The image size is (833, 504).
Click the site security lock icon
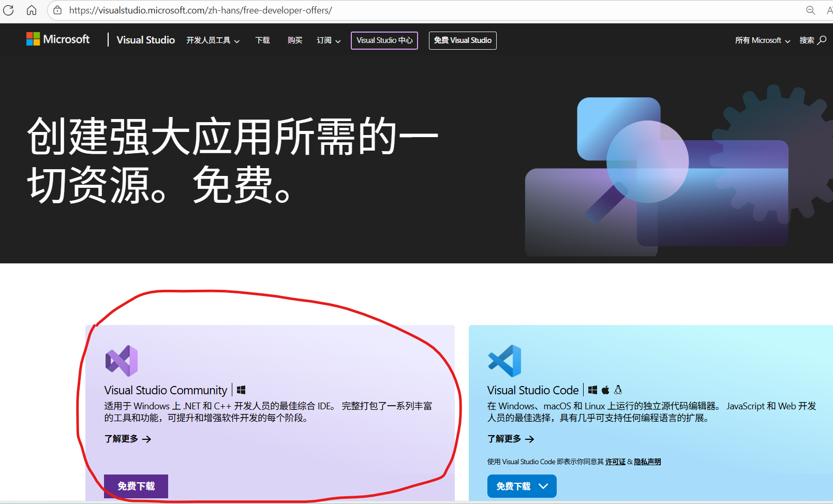click(x=57, y=10)
